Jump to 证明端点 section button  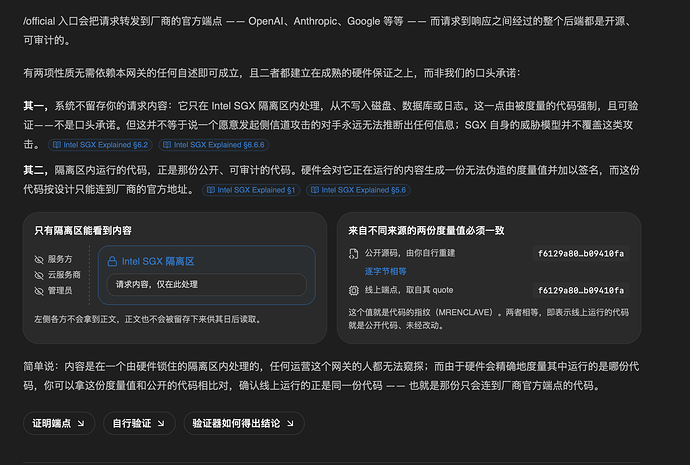pyautogui.click(x=59, y=423)
